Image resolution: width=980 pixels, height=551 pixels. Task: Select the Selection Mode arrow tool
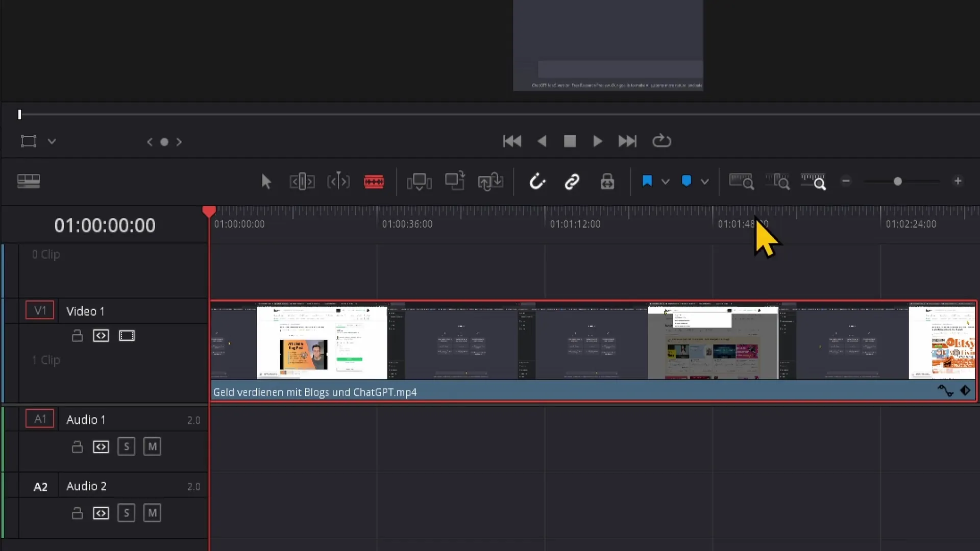coord(266,182)
